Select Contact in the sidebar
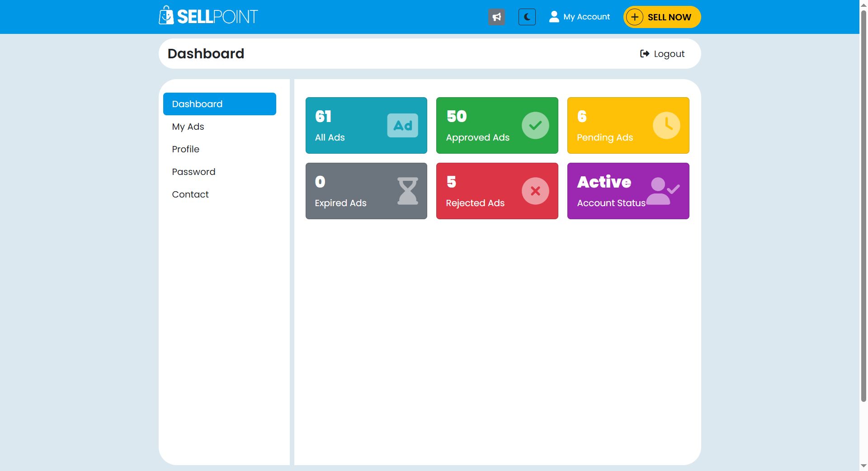 [x=220, y=194]
